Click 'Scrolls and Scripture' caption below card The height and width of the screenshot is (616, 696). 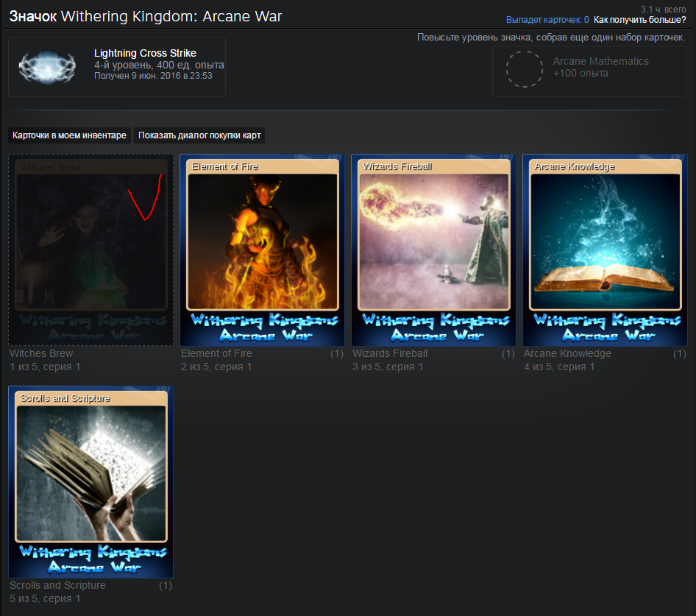[57, 585]
